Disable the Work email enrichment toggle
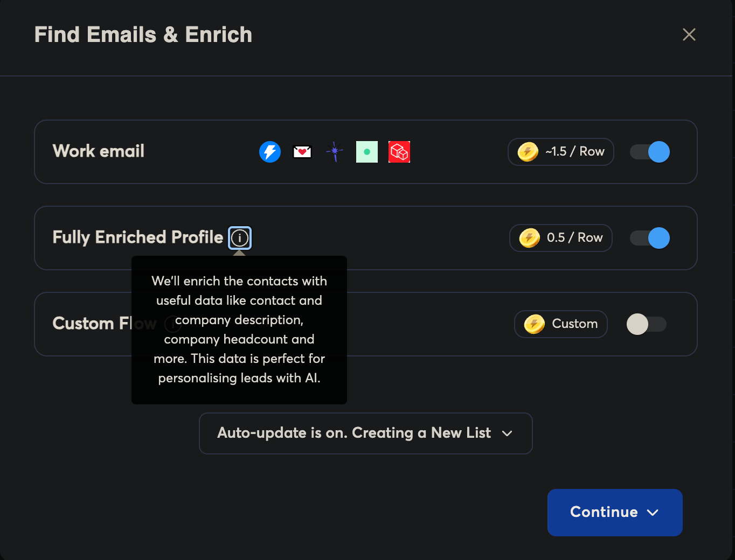735x560 pixels. click(650, 152)
